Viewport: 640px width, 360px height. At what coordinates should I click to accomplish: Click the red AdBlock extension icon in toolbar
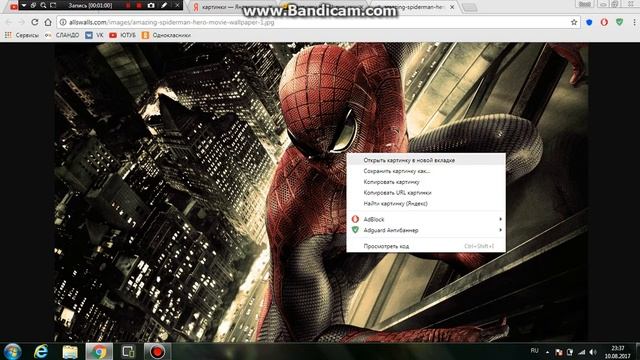604,22
